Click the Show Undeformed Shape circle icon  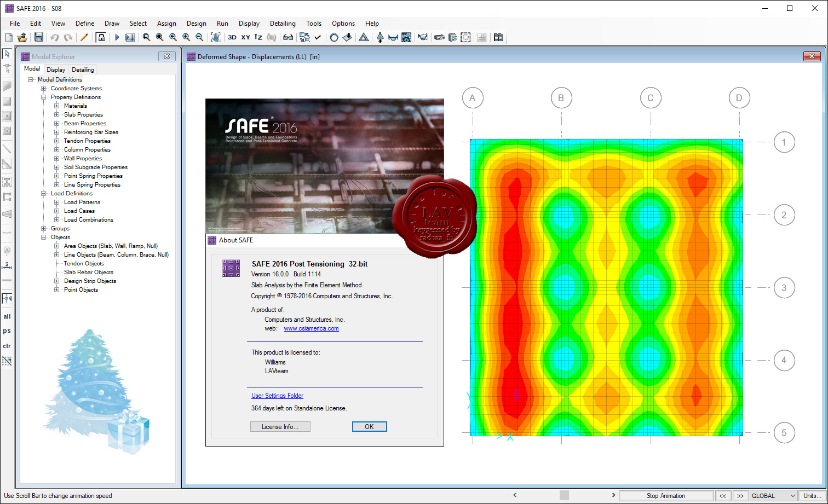334,37
